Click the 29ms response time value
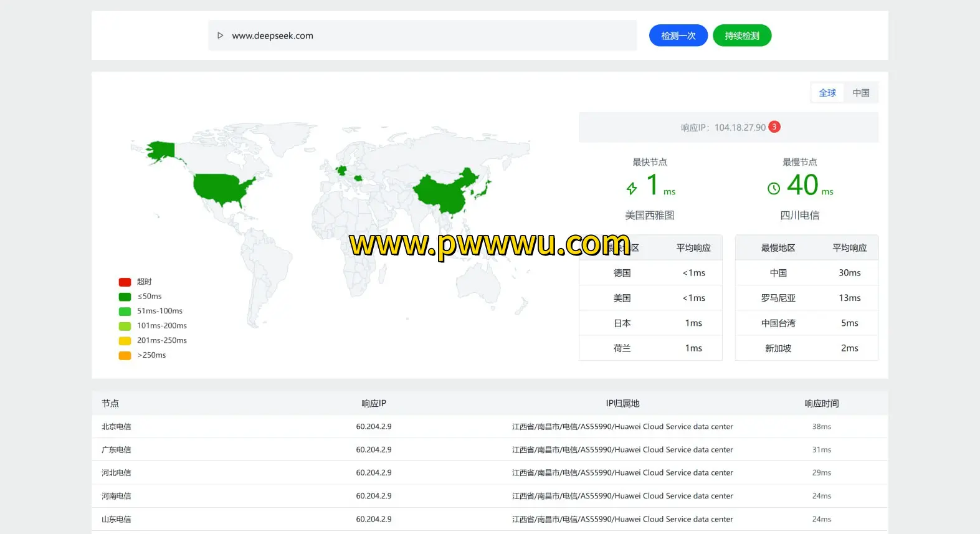 click(x=821, y=473)
